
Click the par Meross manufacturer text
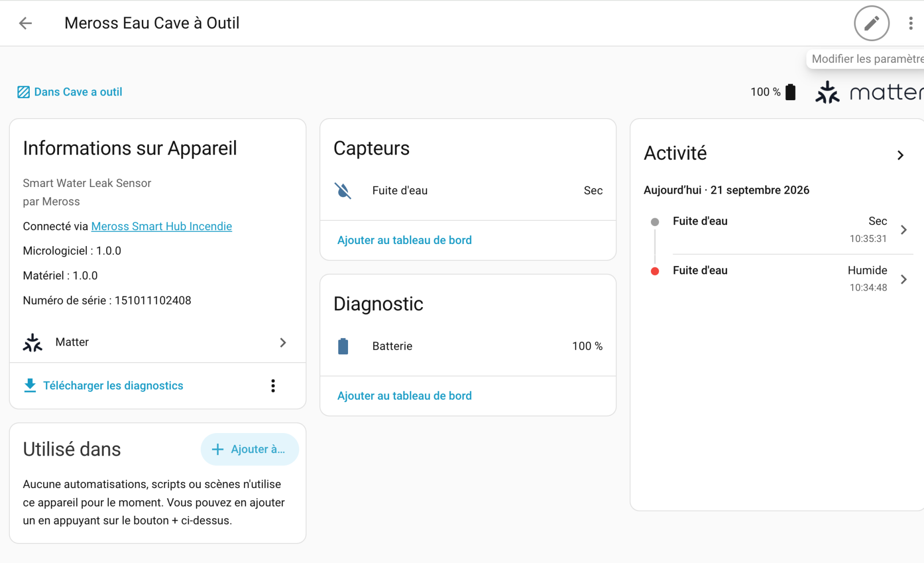coord(51,202)
